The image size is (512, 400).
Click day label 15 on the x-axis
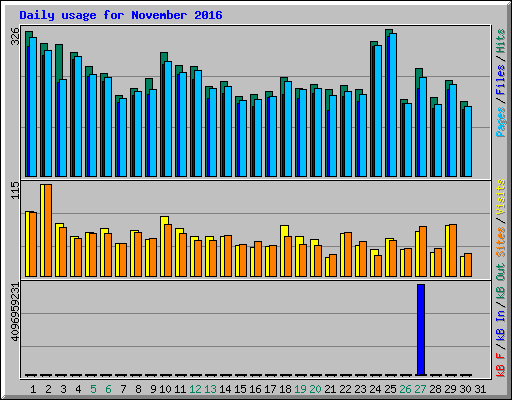click(x=240, y=389)
